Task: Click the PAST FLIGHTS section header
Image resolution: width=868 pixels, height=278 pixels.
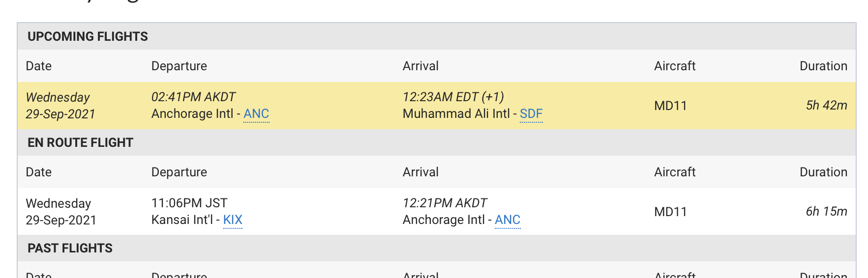Action: pos(70,249)
